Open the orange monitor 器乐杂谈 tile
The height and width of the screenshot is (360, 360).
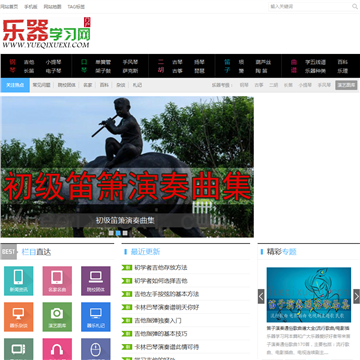[x=19, y=317]
